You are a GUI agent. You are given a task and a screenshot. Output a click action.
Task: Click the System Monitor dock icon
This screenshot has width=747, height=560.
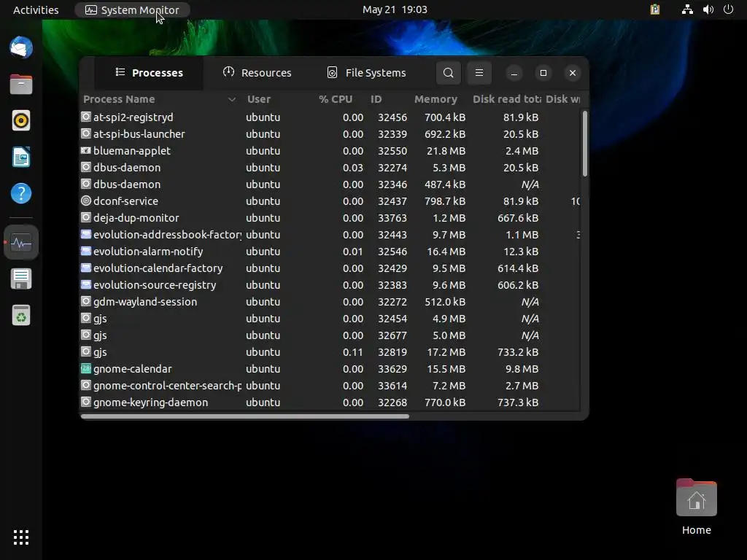[x=21, y=243]
